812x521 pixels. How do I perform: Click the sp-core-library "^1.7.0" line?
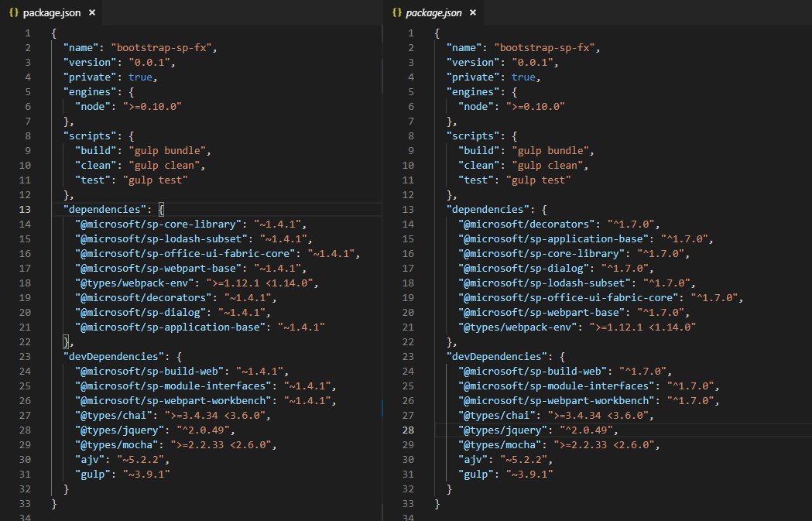(574, 254)
